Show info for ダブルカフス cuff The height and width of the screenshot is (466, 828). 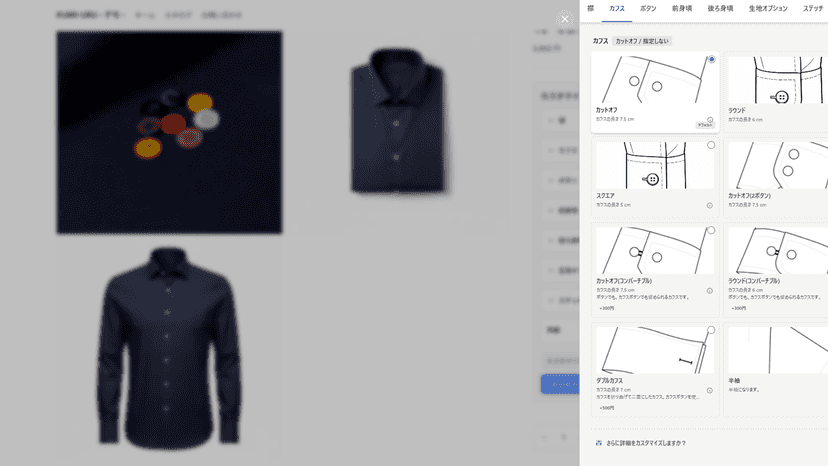(x=710, y=390)
